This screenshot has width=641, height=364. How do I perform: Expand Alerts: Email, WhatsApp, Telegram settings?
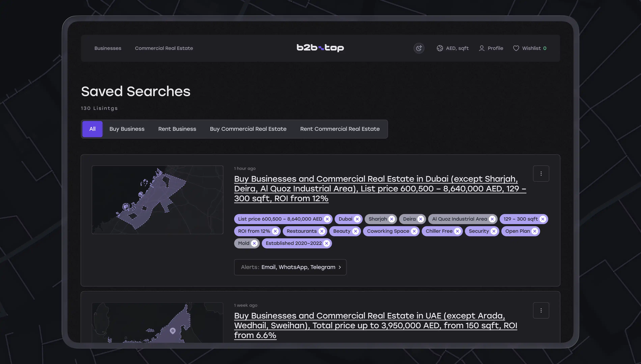[x=290, y=267]
